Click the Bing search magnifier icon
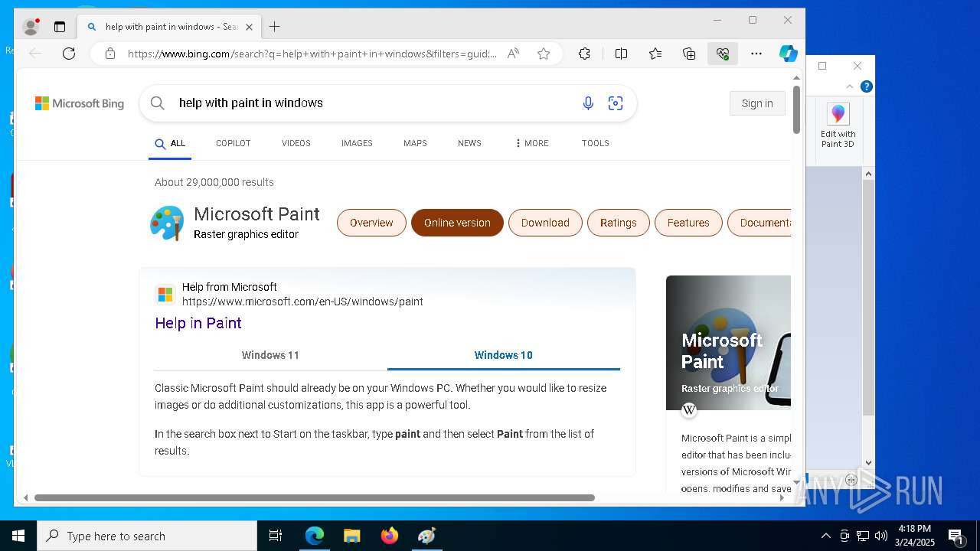 click(x=157, y=103)
